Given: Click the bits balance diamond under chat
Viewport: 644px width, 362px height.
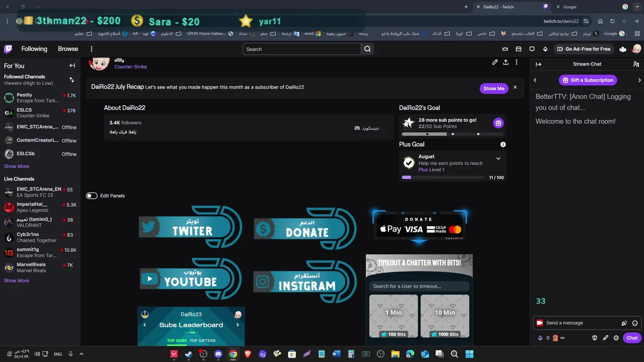Looking at the screenshot, I should click(540, 338).
